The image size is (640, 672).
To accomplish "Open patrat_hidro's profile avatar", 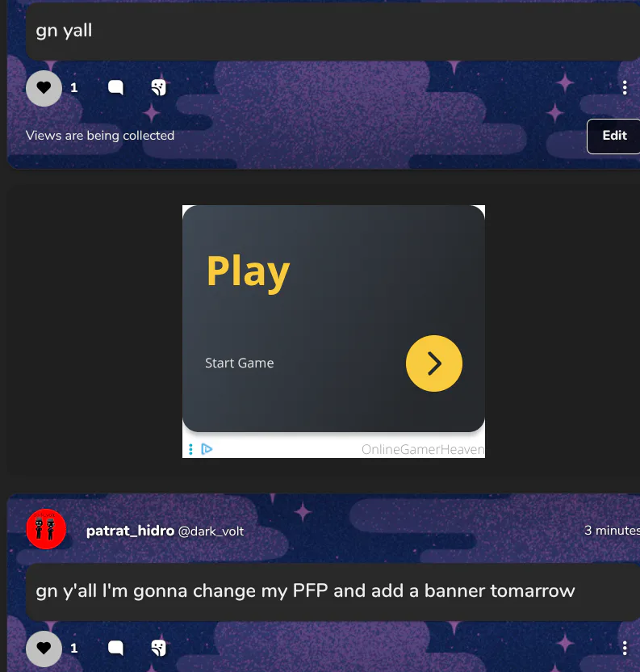I will pyautogui.click(x=46, y=529).
